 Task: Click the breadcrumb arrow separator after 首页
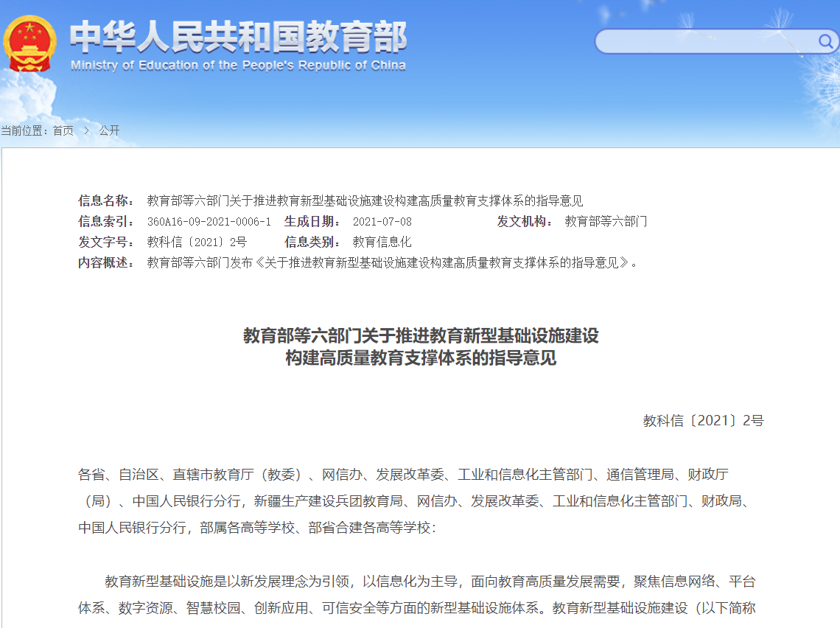click(86, 130)
